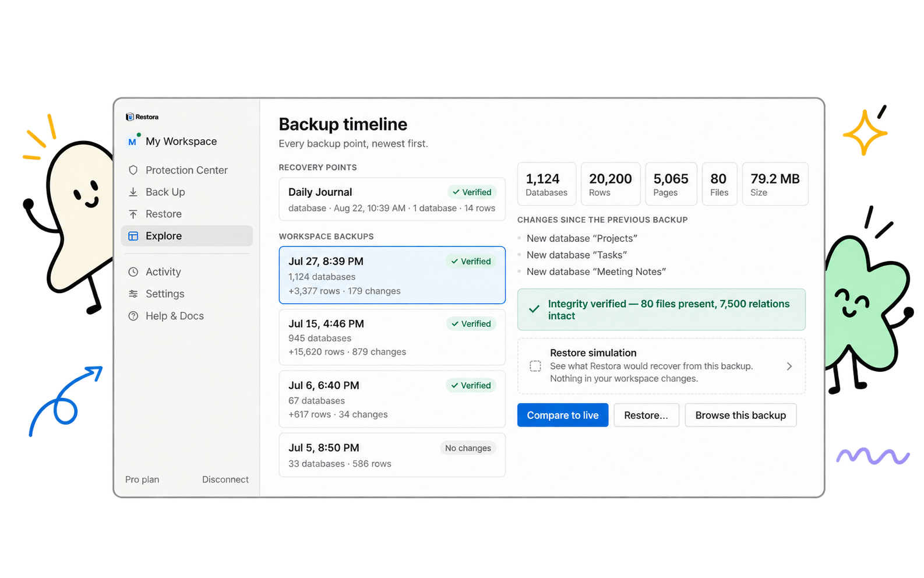Click the Protection Center shield icon

pos(133,170)
